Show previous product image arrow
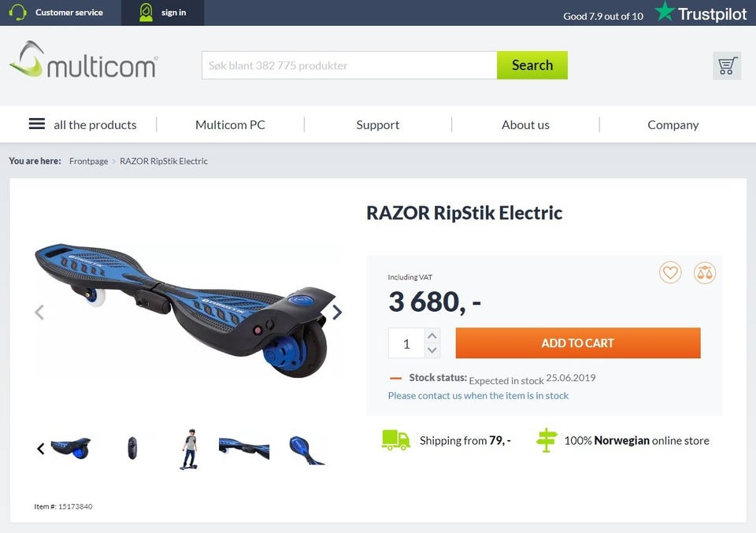756x533 pixels. pos(39,313)
